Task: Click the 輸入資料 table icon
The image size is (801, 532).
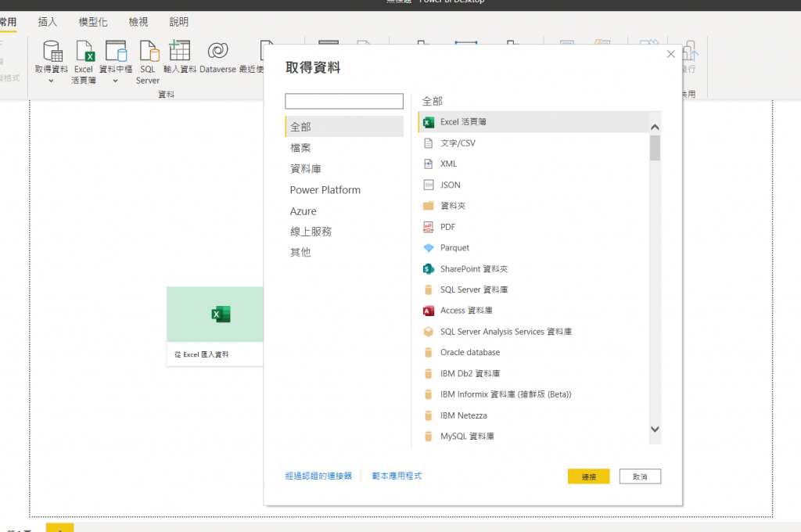Action: 179,50
